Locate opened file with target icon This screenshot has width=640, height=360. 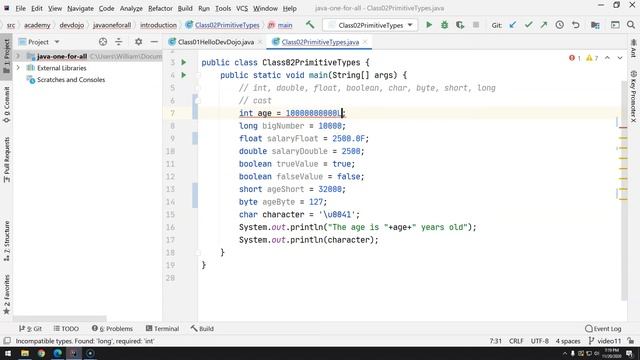[x=103, y=42]
